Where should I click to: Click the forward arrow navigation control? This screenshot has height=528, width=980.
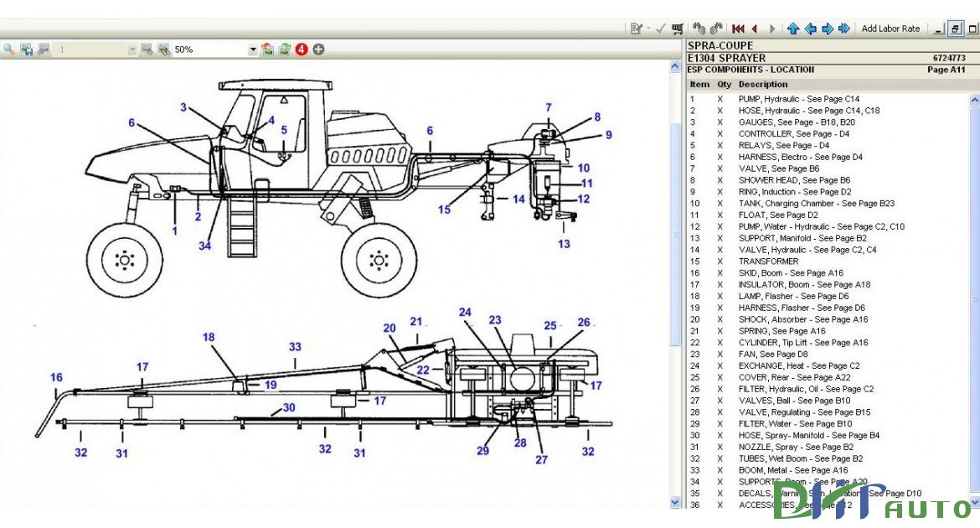point(772,28)
